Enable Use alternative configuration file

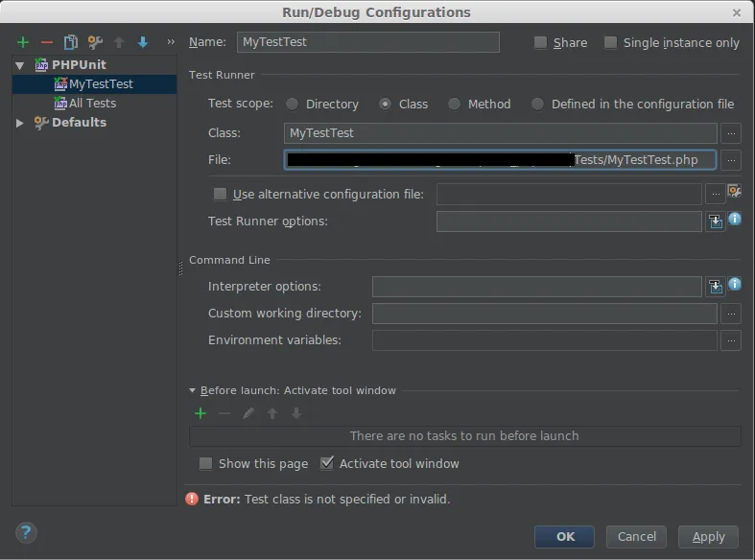tap(221, 194)
